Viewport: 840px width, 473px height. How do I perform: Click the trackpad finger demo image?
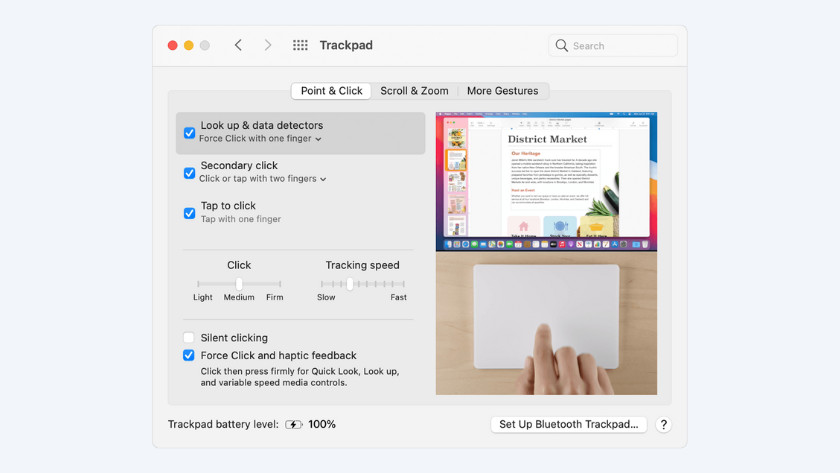(546, 324)
